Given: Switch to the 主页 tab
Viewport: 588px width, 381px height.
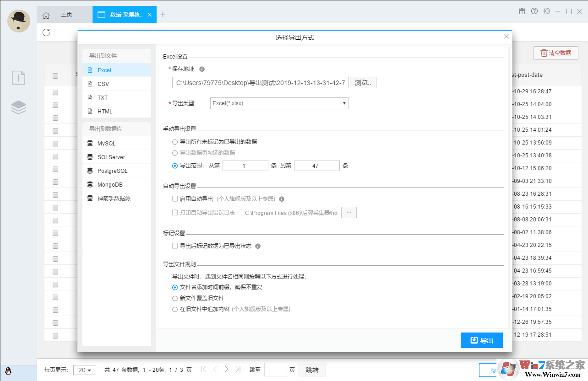Looking at the screenshot, I should pyautogui.click(x=66, y=14).
